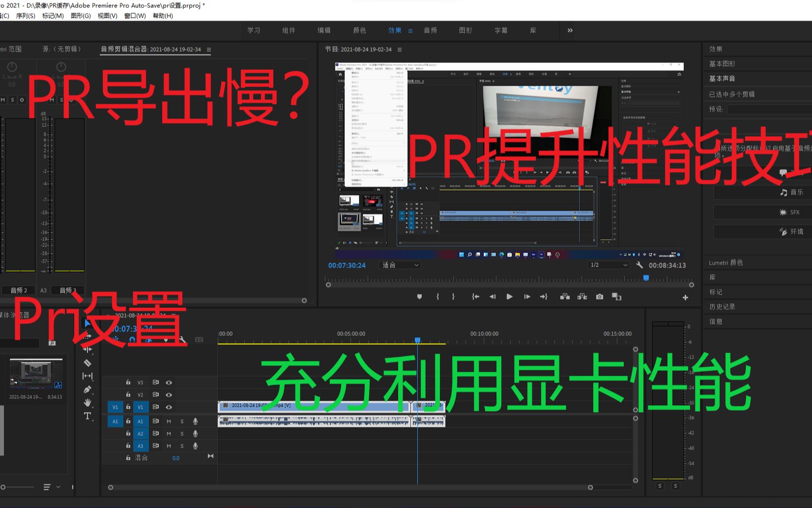Screen dimensions: 812x508
Task: Open the 效果 workspace menu
Action: tap(410, 30)
